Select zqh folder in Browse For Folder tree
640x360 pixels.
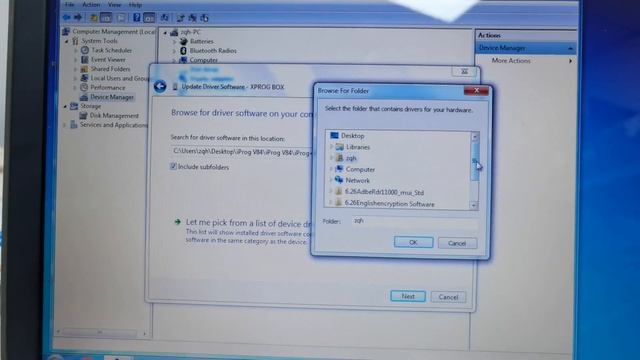(351, 158)
